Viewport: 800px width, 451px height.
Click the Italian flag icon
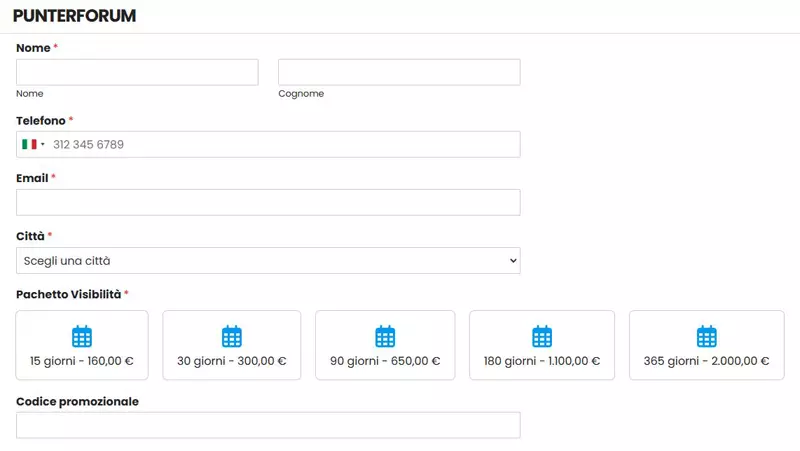tap(29, 144)
